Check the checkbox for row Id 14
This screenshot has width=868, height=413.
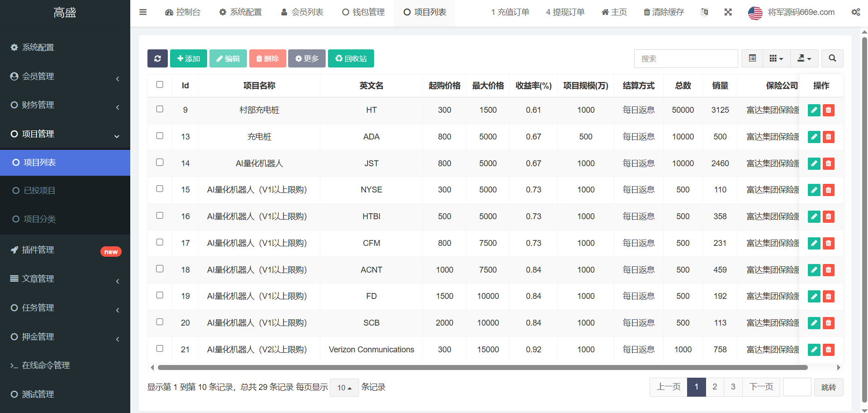point(160,162)
